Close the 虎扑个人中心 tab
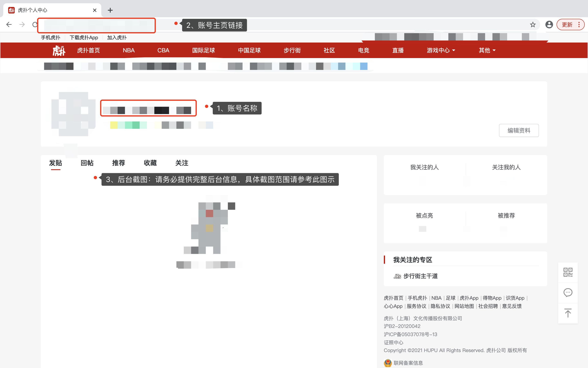 [x=95, y=10]
